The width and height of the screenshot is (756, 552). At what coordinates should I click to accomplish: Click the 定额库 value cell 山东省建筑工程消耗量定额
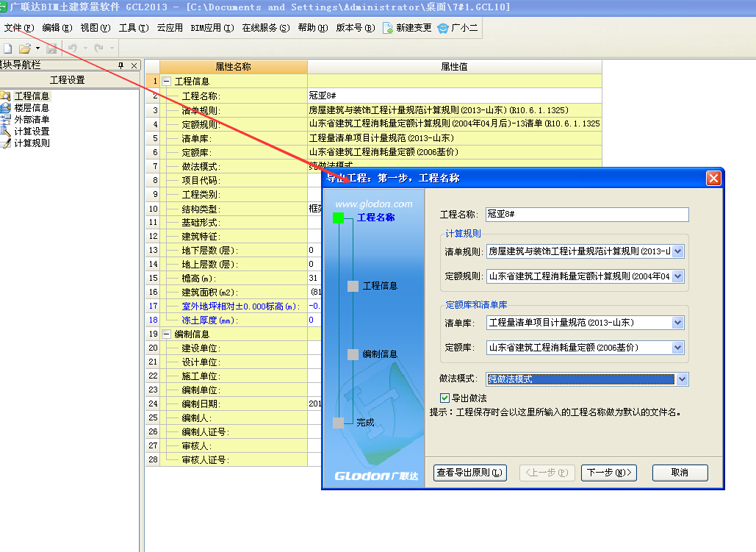(455, 152)
